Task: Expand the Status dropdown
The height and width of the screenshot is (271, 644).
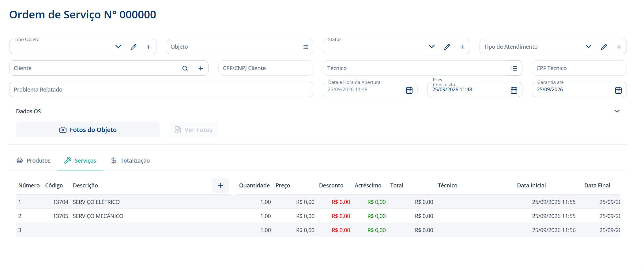Action: (432, 47)
